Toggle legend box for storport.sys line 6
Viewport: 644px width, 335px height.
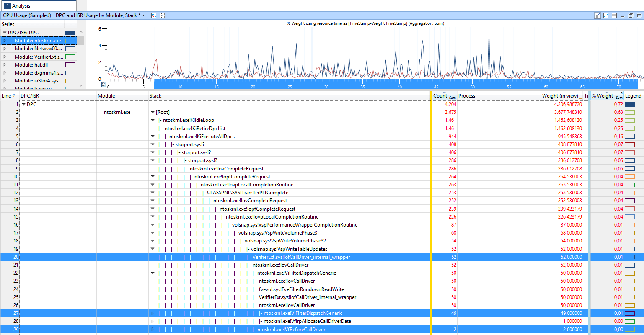pyautogui.click(x=630, y=144)
